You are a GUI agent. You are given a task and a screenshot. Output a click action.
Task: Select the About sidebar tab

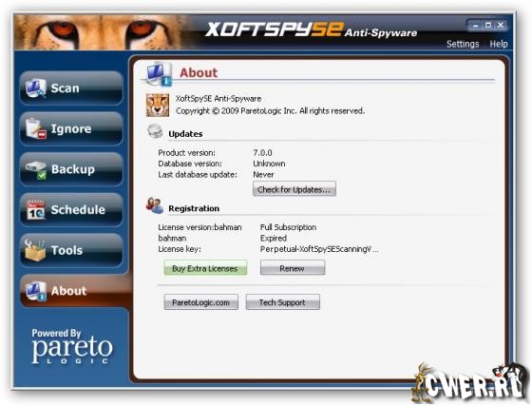pos(75,291)
